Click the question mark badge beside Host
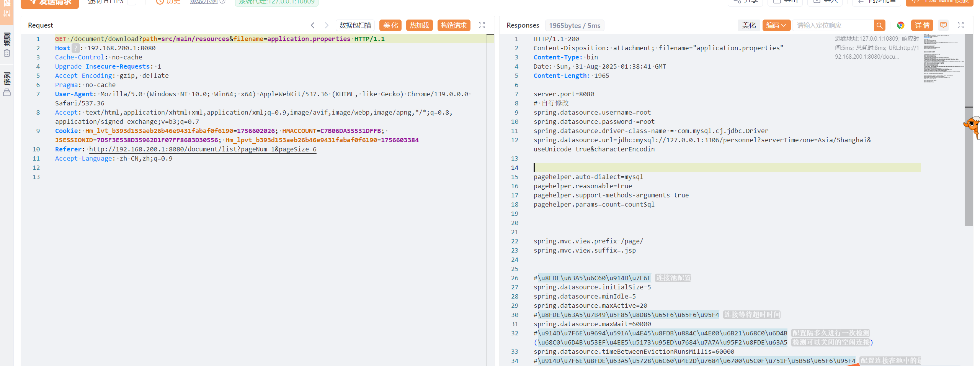Image resolution: width=980 pixels, height=366 pixels. coord(76,48)
